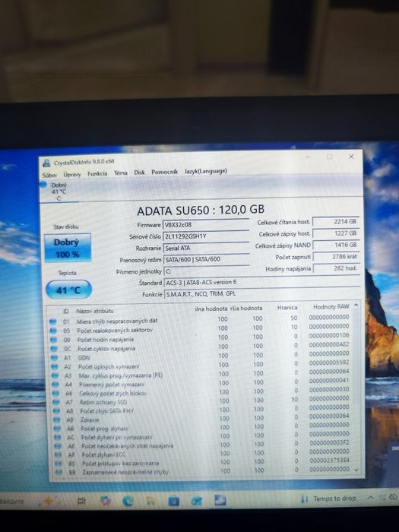
Task: Click the Hranica column header
Action: coord(287,308)
